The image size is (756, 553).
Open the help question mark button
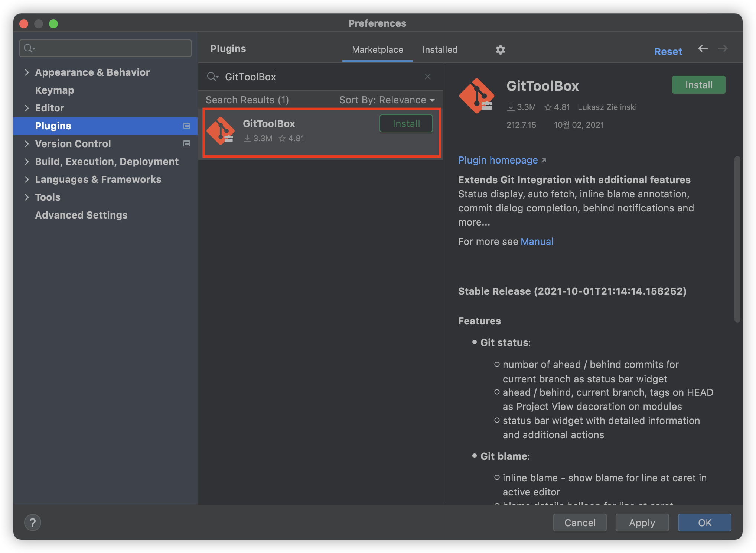click(x=33, y=523)
